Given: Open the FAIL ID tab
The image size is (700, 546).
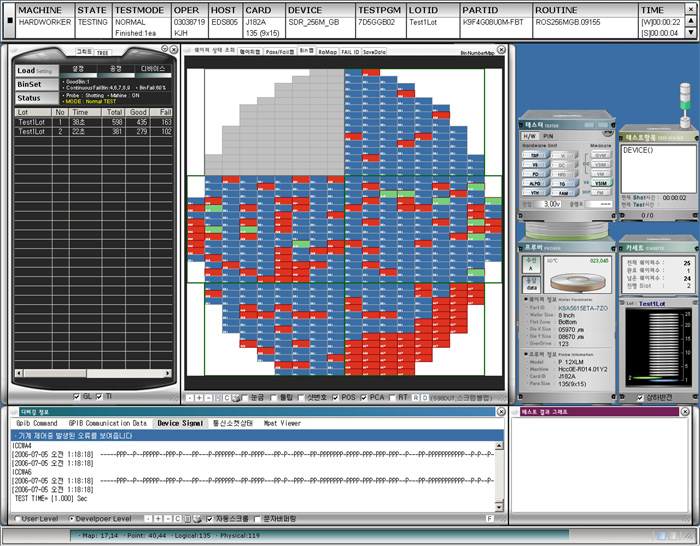Looking at the screenshot, I should (350, 52).
